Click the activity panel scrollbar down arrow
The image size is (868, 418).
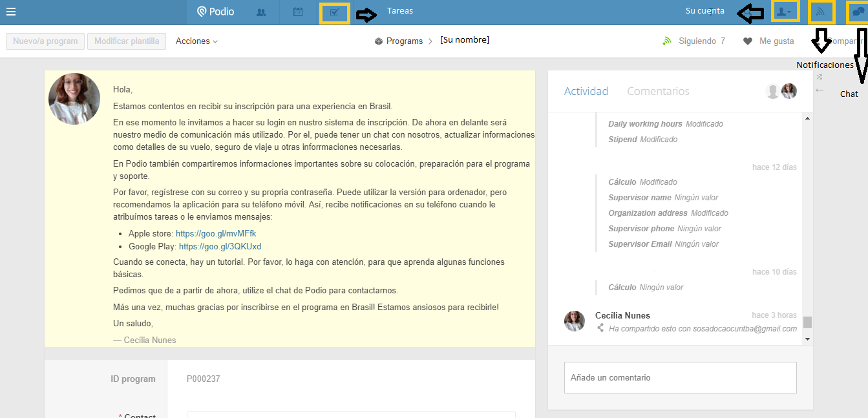807,339
